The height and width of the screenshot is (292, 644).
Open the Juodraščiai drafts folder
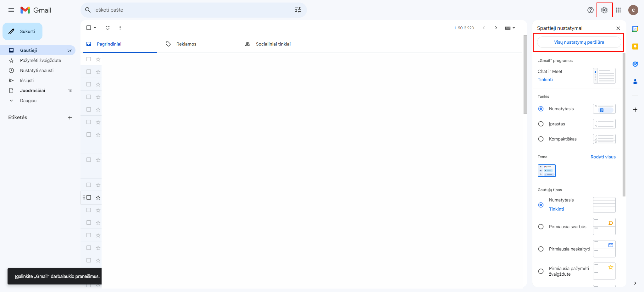tap(38, 91)
